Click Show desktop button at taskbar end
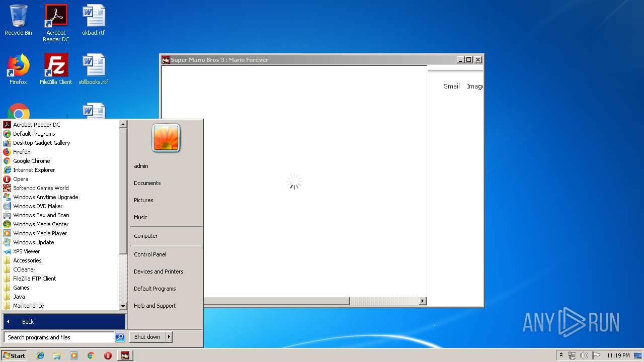644x362 pixels. tap(639, 355)
